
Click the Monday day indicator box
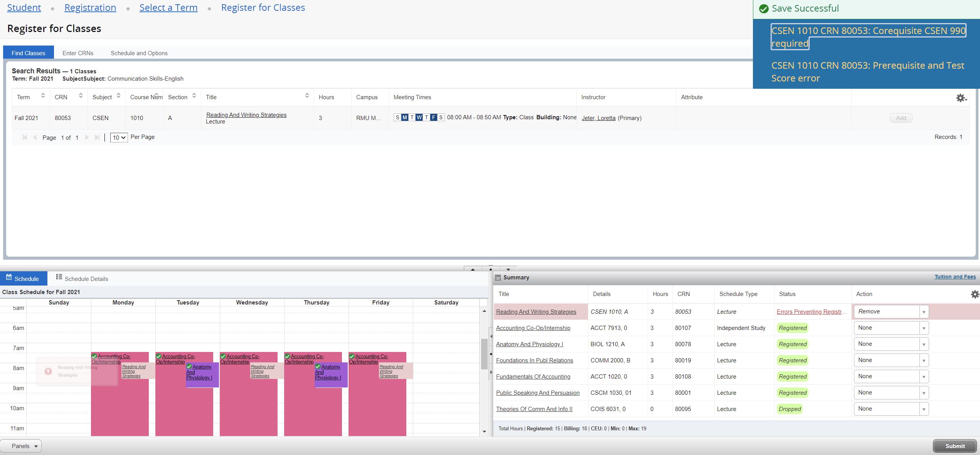pos(404,118)
